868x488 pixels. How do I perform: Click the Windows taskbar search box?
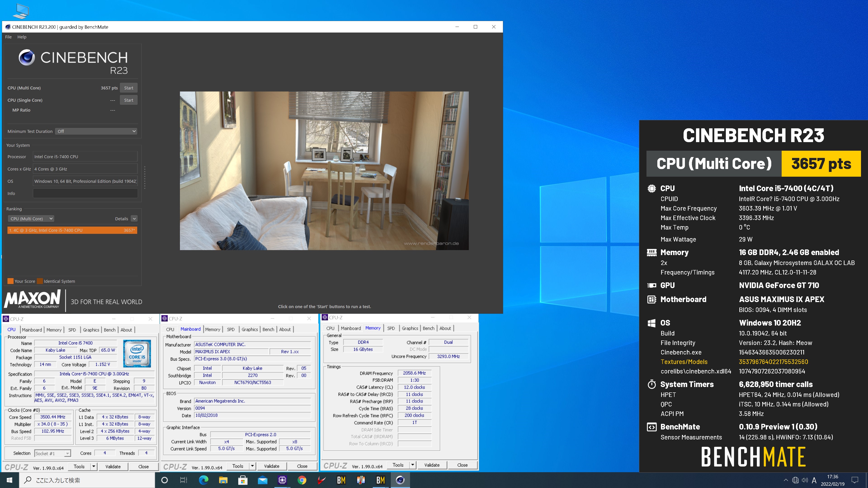87,480
